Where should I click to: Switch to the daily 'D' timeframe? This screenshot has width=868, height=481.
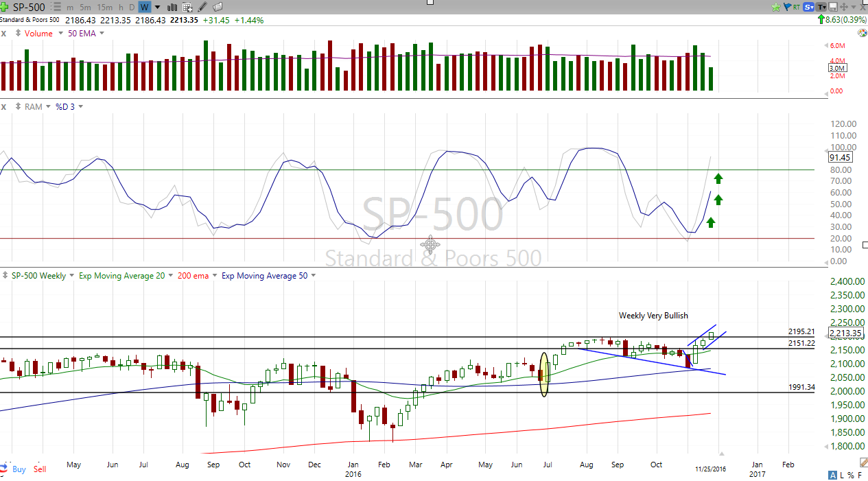click(132, 7)
